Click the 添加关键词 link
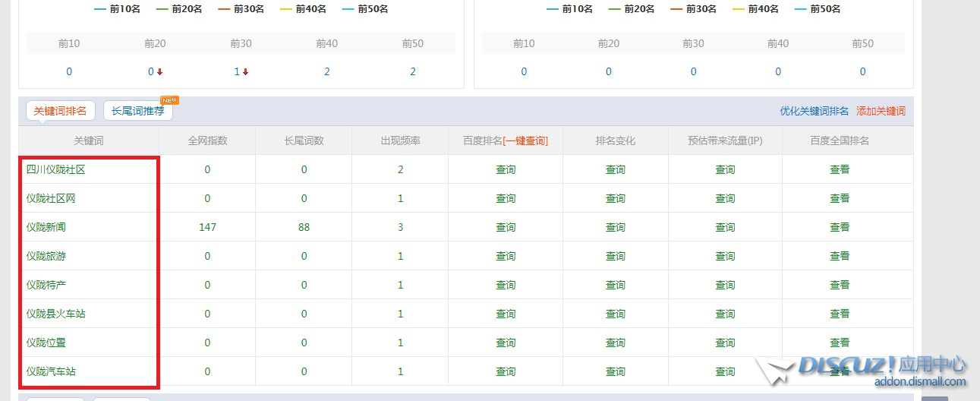The width and height of the screenshot is (980, 401). (x=881, y=111)
